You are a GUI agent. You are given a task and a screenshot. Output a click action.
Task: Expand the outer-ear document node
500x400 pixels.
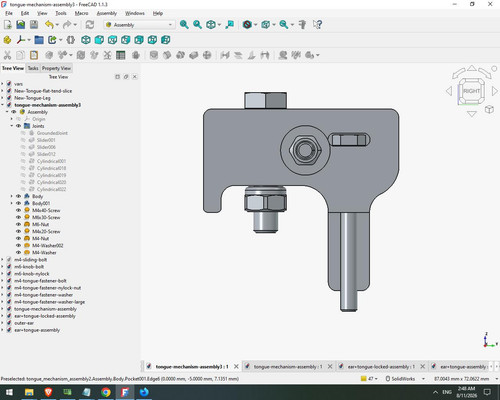coord(3,323)
